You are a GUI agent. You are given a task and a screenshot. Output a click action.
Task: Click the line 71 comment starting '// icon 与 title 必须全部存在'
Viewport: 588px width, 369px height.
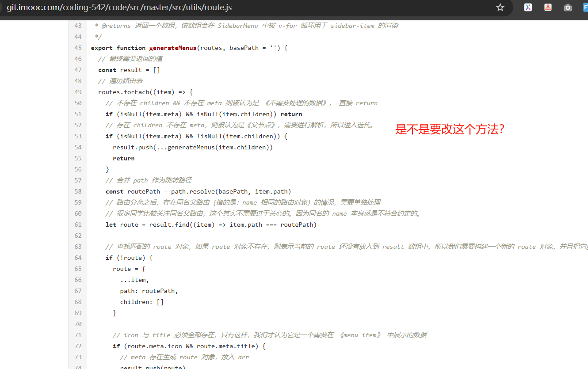click(270, 335)
